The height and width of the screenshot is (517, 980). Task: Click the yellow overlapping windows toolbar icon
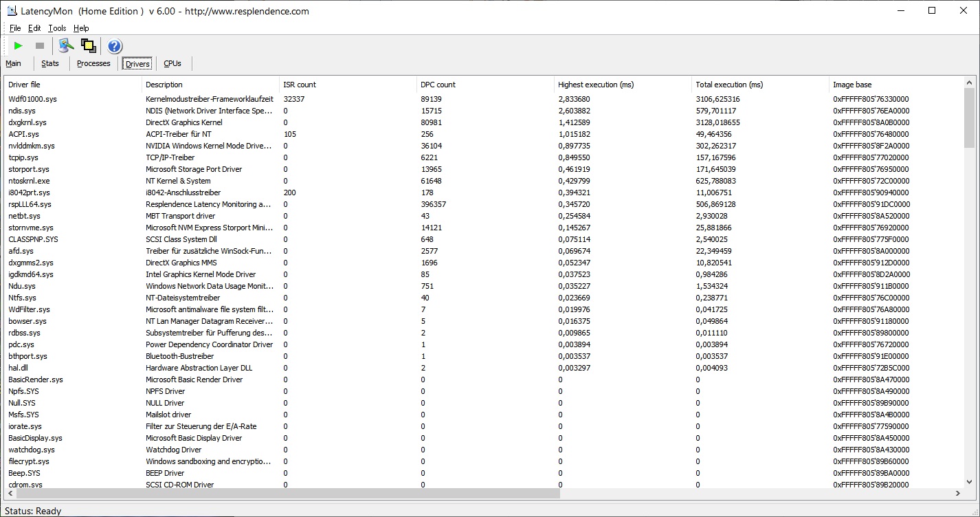coord(88,46)
